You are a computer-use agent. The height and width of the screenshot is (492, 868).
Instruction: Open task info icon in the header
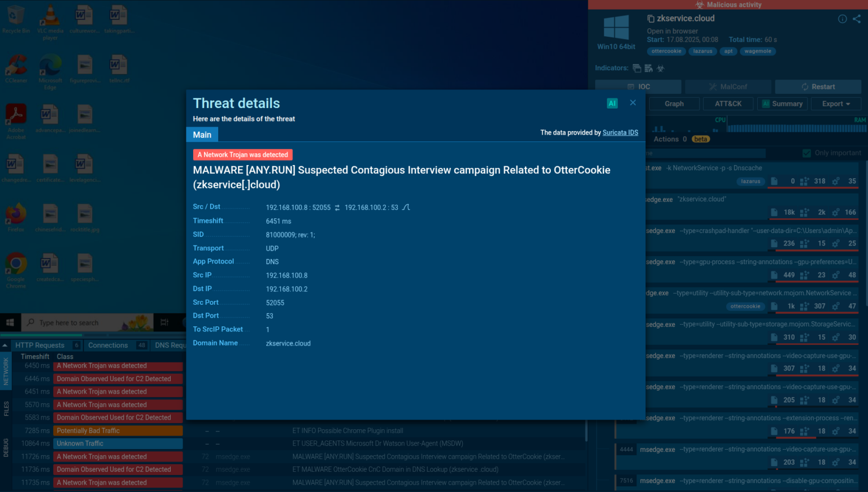[x=842, y=19]
